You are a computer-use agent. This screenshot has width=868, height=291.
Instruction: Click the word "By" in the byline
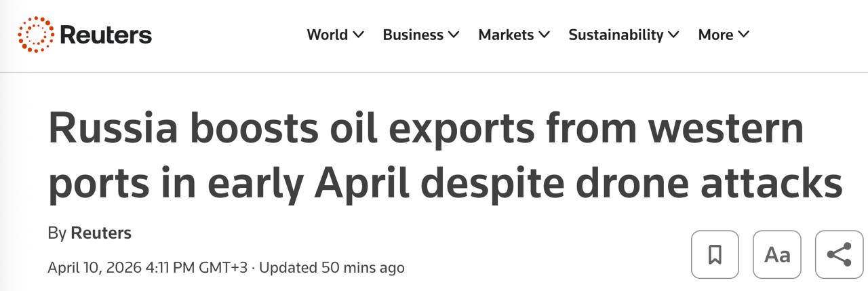[x=57, y=233]
